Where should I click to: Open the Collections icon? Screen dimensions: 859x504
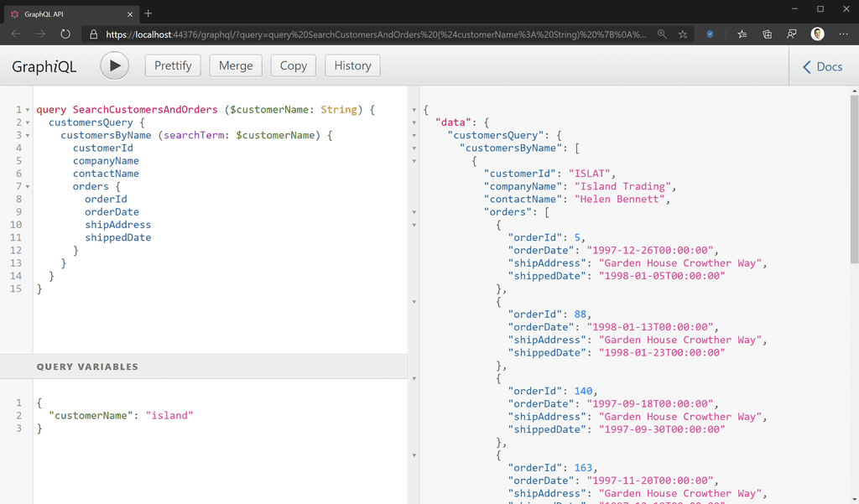(767, 34)
